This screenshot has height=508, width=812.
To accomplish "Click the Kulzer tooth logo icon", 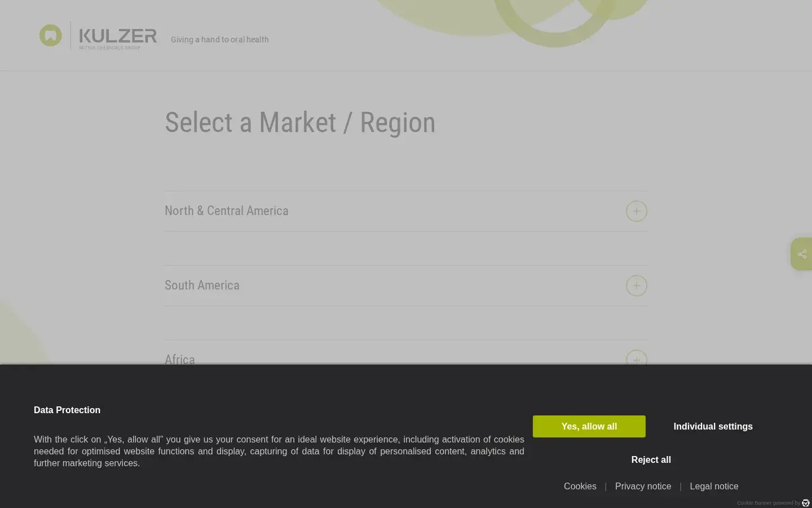I will [51, 36].
